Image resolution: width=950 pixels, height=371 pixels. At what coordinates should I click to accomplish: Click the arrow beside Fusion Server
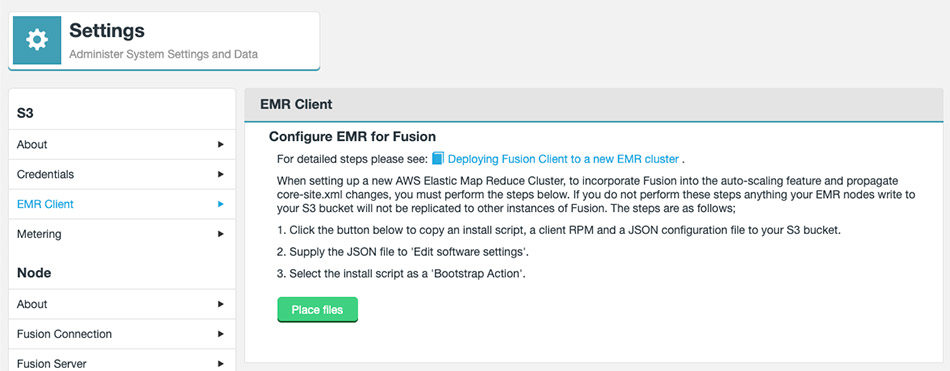(221, 364)
